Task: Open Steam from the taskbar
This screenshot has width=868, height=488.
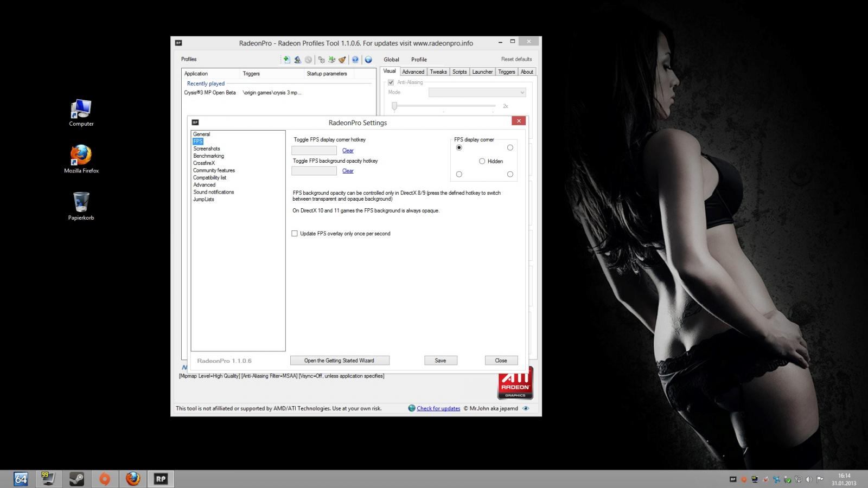Action: [x=76, y=479]
